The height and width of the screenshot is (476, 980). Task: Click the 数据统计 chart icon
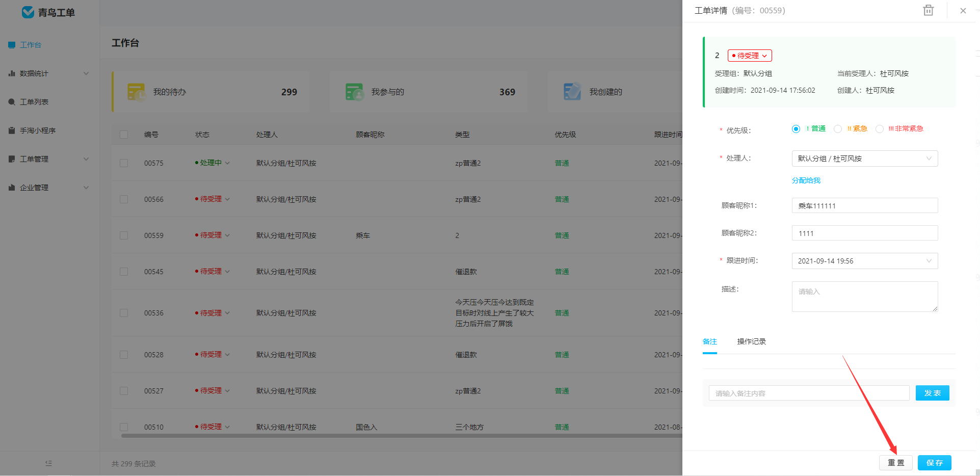[12, 73]
